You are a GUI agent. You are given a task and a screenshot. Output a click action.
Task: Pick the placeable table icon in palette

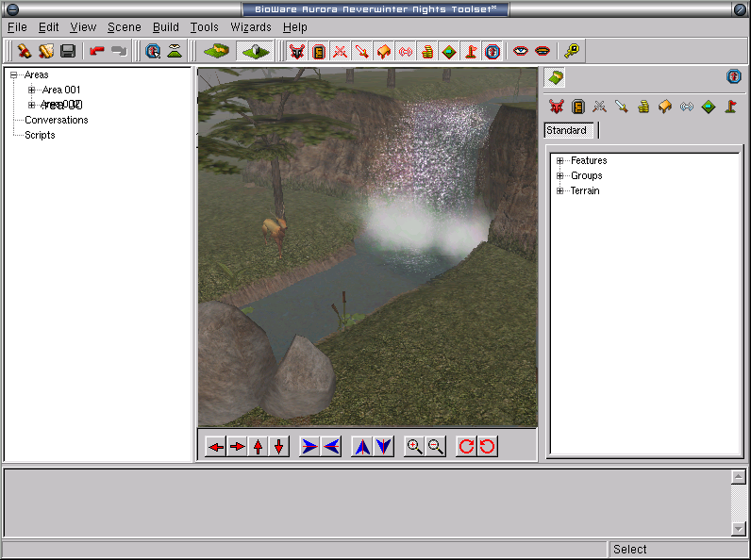tap(665, 107)
